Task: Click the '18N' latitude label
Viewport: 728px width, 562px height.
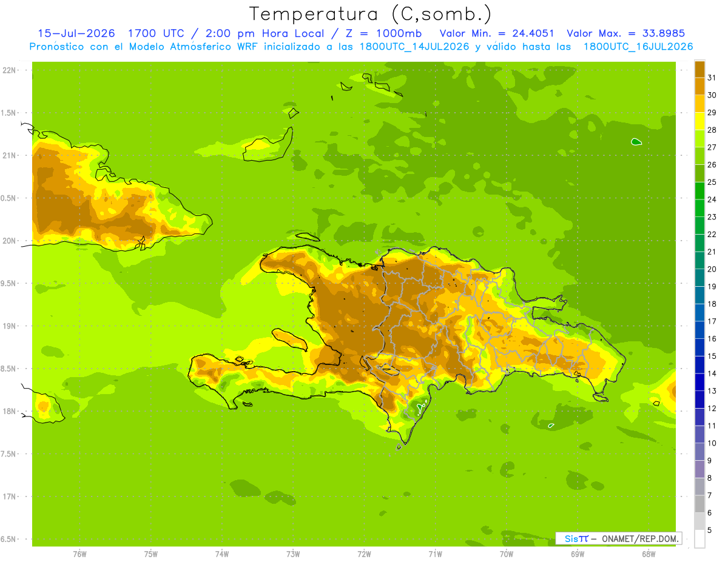Action: tap(10, 412)
